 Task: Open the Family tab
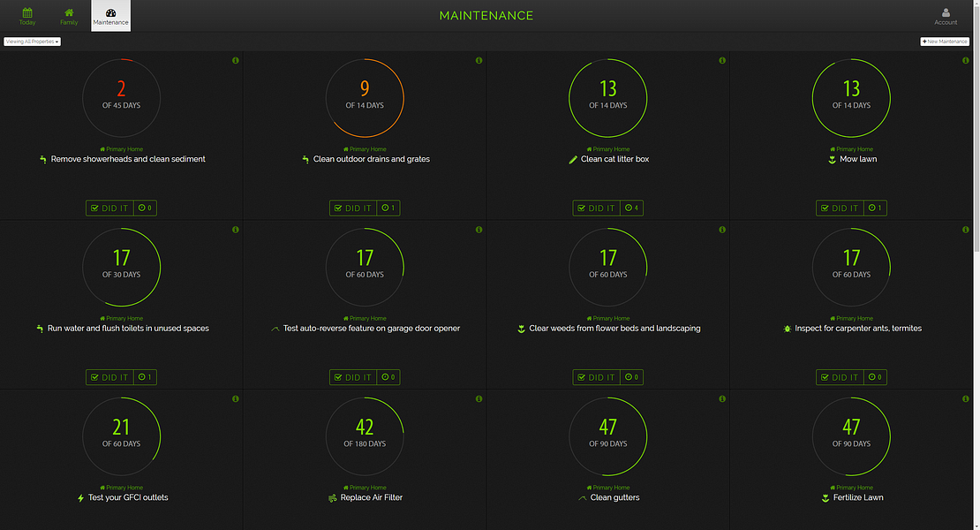coord(69,16)
